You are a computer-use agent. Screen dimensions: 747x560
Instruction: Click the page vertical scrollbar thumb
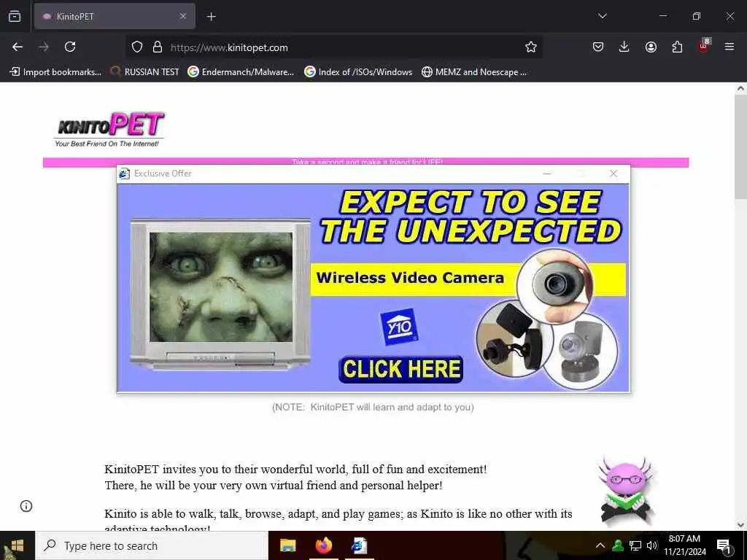(x=740, y=147)
